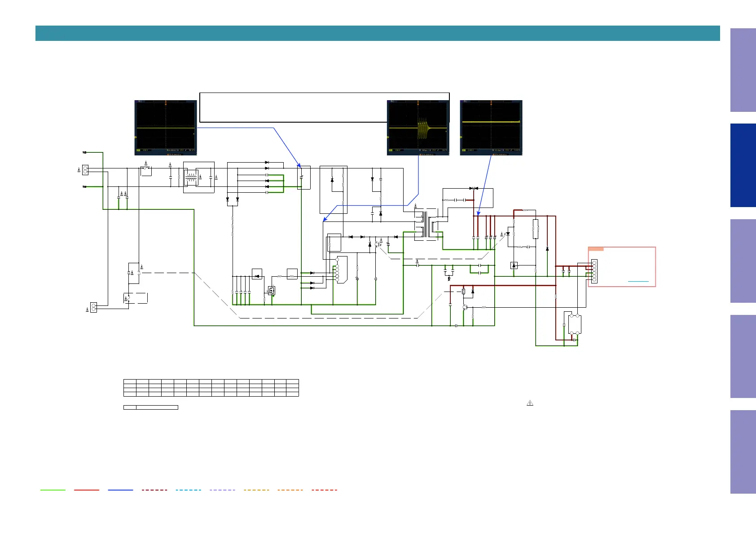Screen dimensions: 756x535
Task: Select the solid red legend line
Action: tap(87, 490)
